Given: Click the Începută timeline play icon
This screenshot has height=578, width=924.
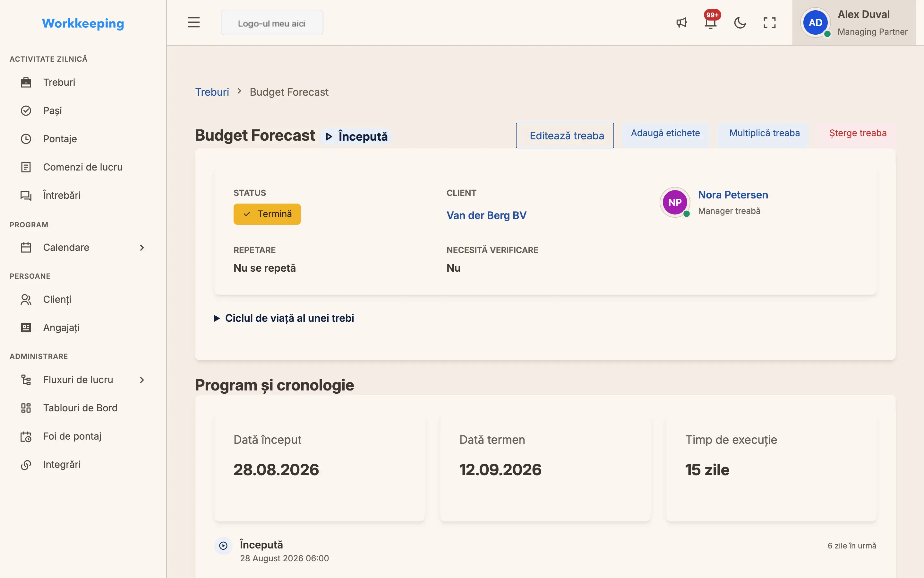Looking at the screenshot, I should pyautogui.click(x=223, y=546).
